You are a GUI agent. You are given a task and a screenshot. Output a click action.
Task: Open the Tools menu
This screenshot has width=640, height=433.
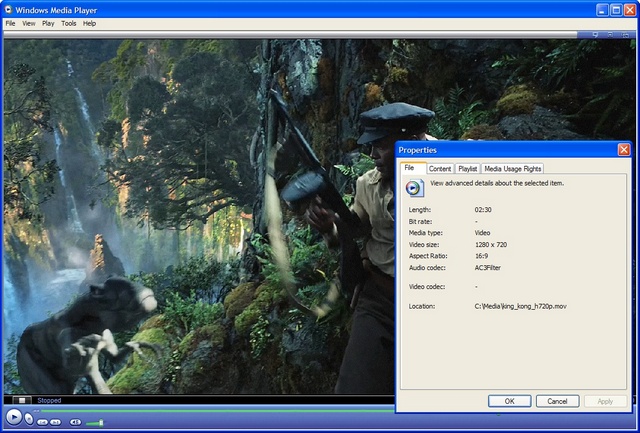[x=69, y=23]
